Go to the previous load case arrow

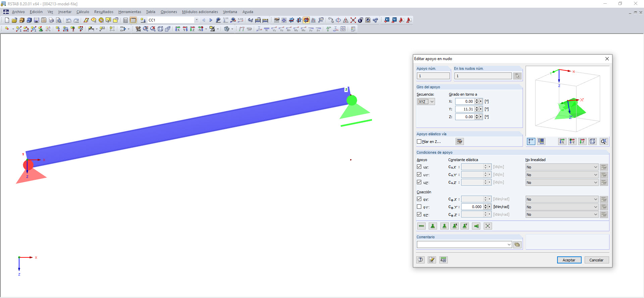coord(204,20)
